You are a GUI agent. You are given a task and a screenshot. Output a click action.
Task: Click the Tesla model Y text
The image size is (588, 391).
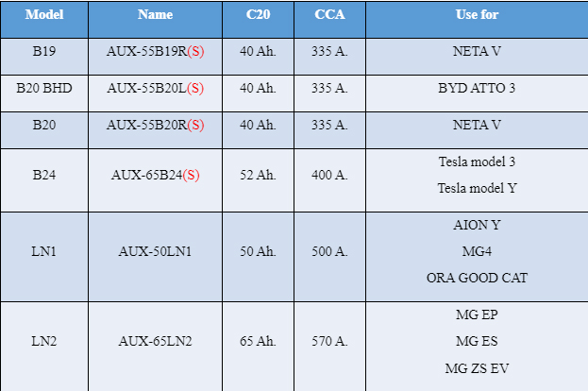477,188
